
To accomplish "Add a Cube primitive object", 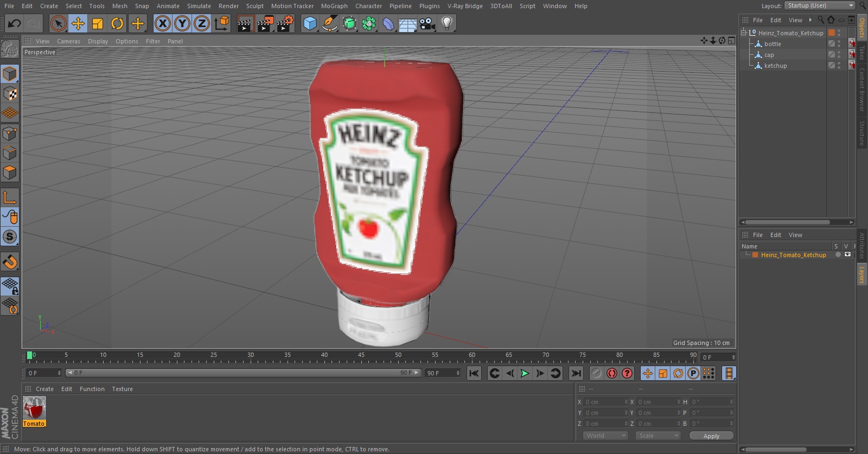I will tap(310, 23).
